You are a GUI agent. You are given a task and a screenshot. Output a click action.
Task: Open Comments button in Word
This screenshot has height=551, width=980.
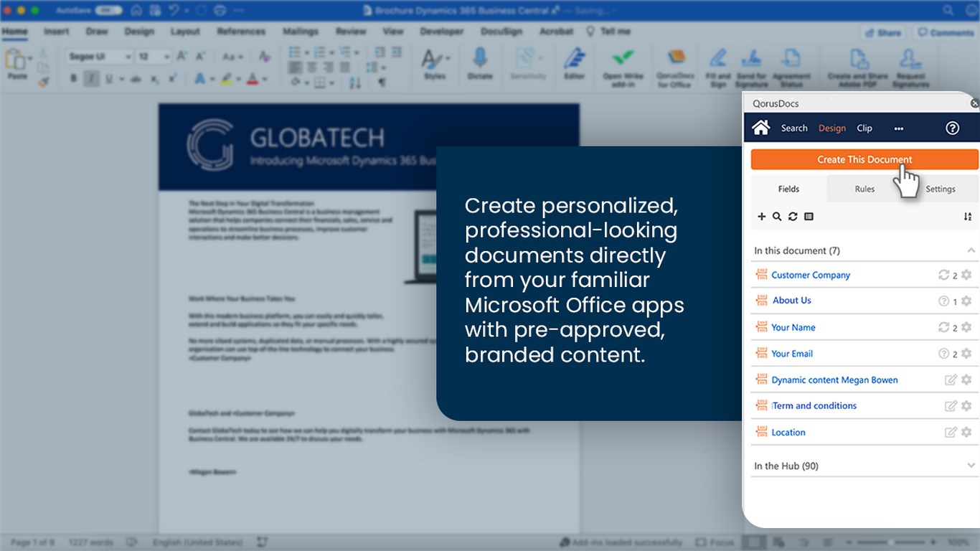click(x=946, y=33)
